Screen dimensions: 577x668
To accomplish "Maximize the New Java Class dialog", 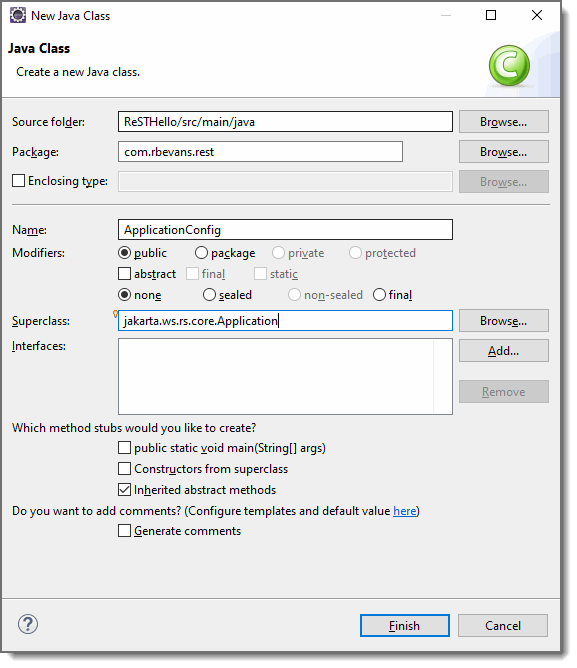I will 491,15.
